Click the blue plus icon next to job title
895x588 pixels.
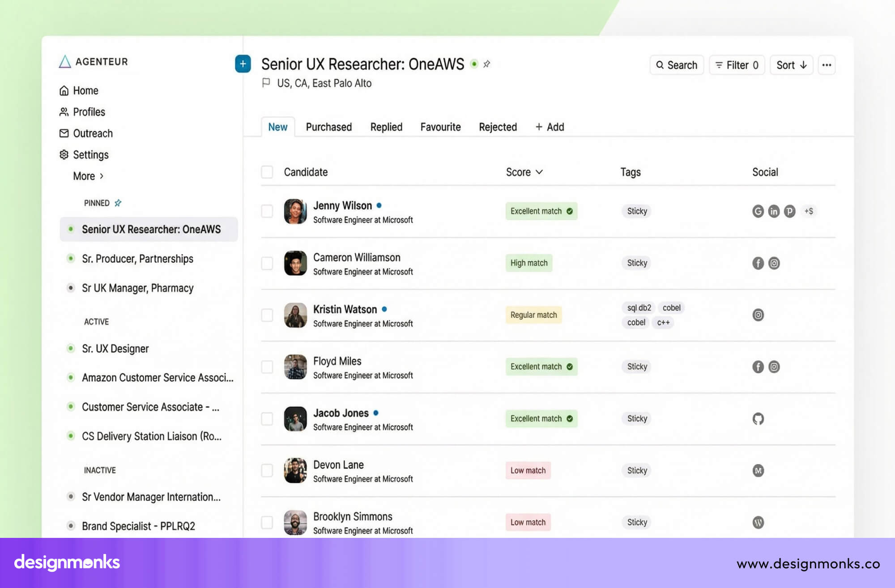[x=243, y=64]
